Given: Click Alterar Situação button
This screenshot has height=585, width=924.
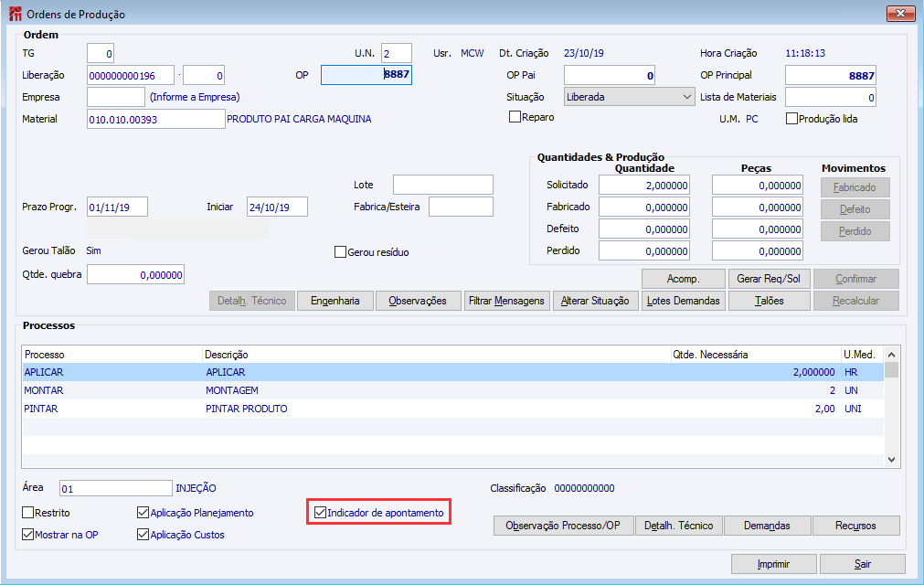Looking at the screenshot, I should click(595, 301).
